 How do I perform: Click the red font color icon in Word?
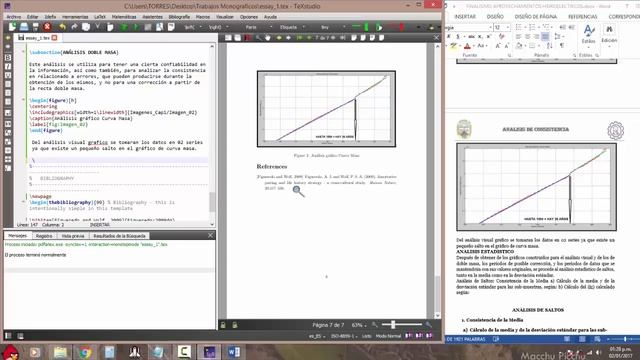coord(467,46)
